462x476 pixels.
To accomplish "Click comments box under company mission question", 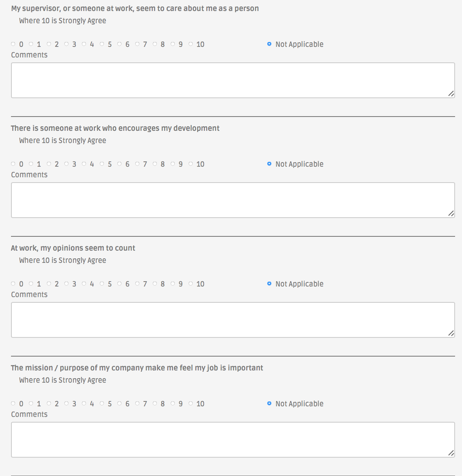I will [x=233, y=440].
